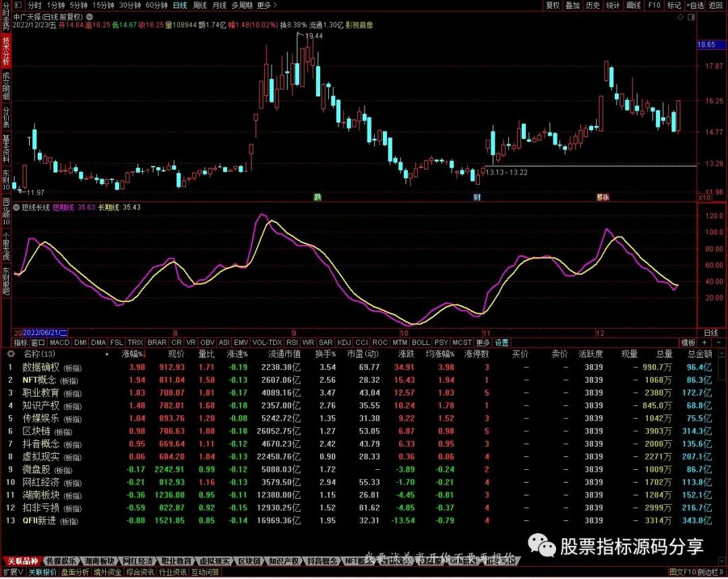Screen dimensions: 728x579
Task: Click the diamond icon above the price axis
Action: pos(681,17)
